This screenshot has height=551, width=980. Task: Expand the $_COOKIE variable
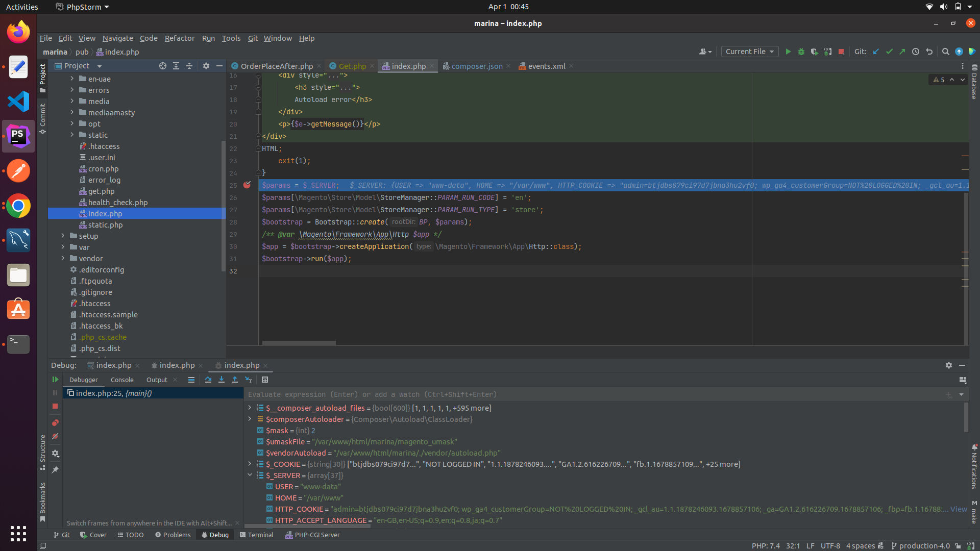pos(250,464)
